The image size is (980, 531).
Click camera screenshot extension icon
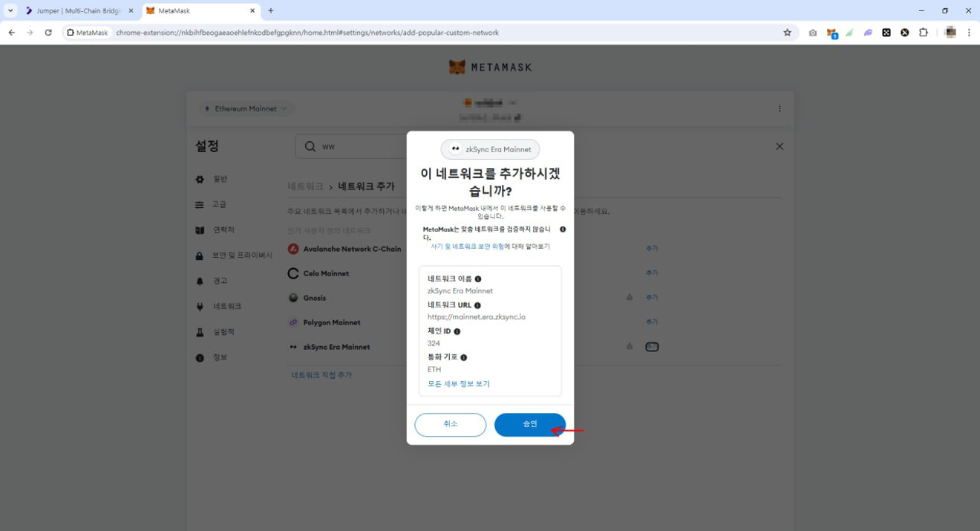(813, 33)
